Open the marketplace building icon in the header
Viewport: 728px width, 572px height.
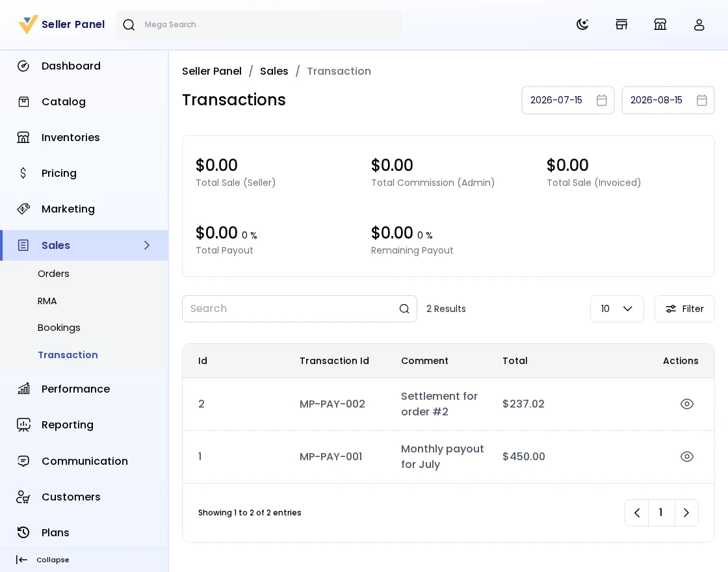660,24
